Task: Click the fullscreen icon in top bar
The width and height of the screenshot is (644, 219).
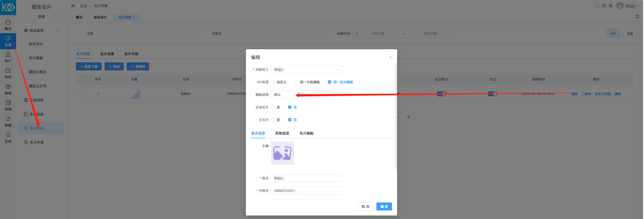Action: [x=597, y=6]
